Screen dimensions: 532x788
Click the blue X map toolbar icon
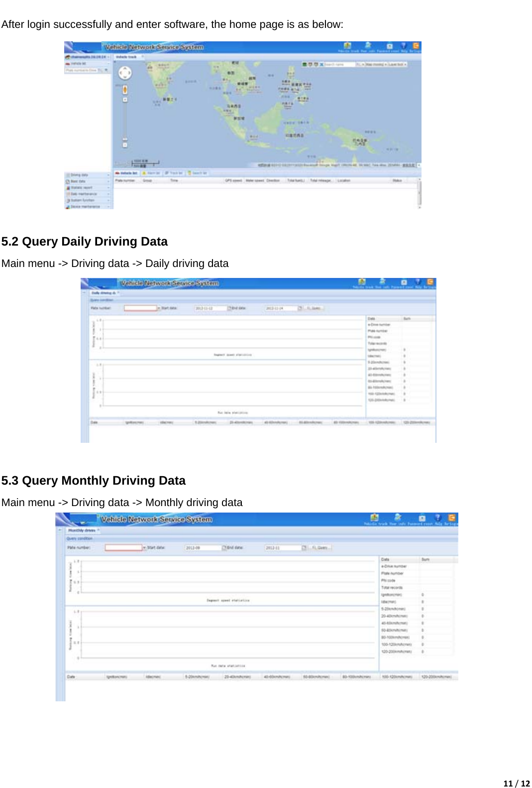pyautogui.click(x=321, y=64)
